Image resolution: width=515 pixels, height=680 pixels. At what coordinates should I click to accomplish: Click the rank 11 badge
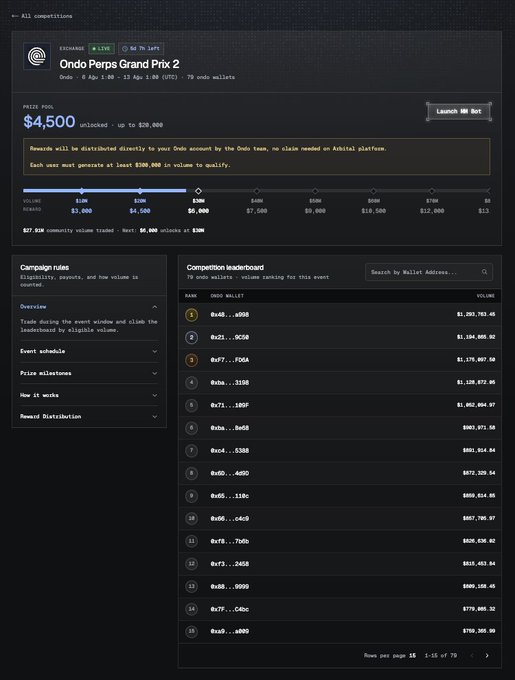pos(191,541)
